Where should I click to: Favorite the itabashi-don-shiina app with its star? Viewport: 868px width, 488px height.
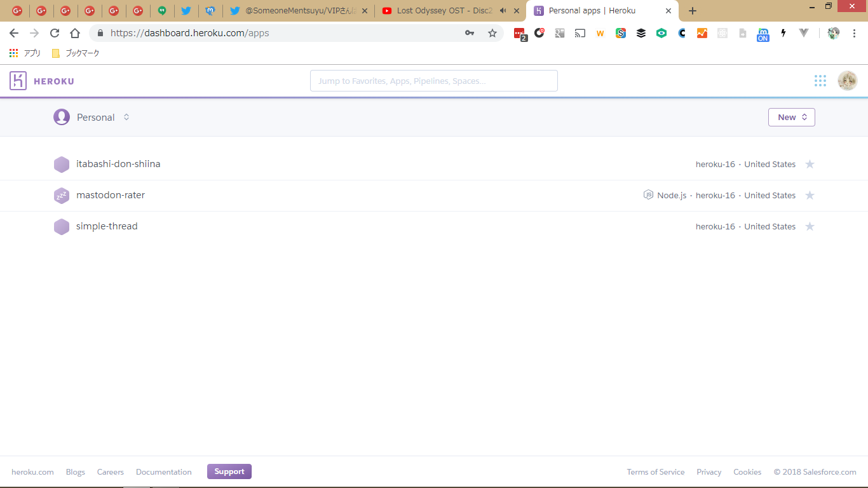pyautogui.click(x=810, y=164)
